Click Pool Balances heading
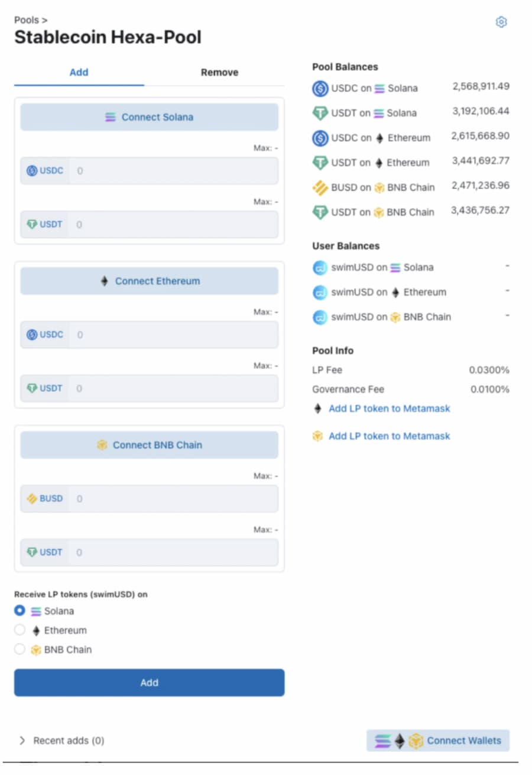 tap(345, 67)
